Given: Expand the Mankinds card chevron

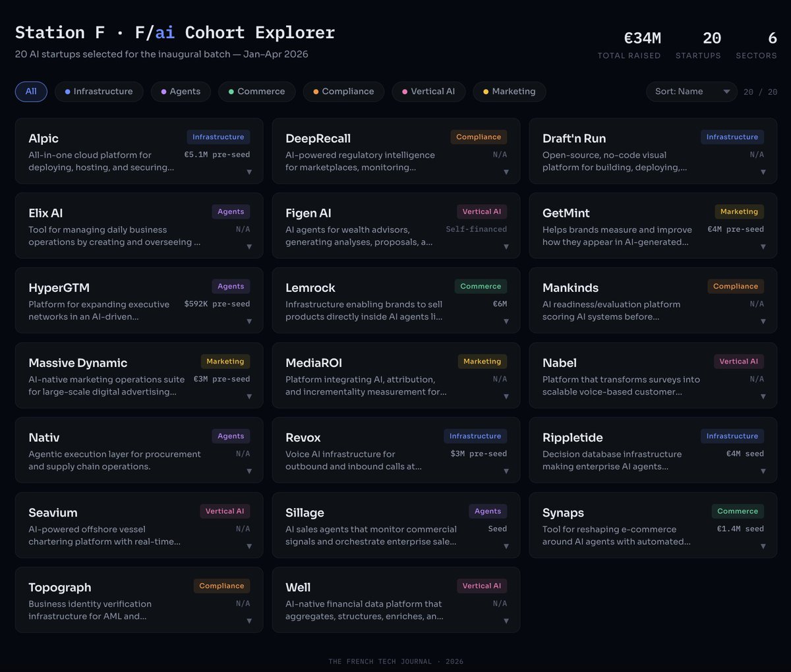Looking at the screenshot, I should 763,322.
